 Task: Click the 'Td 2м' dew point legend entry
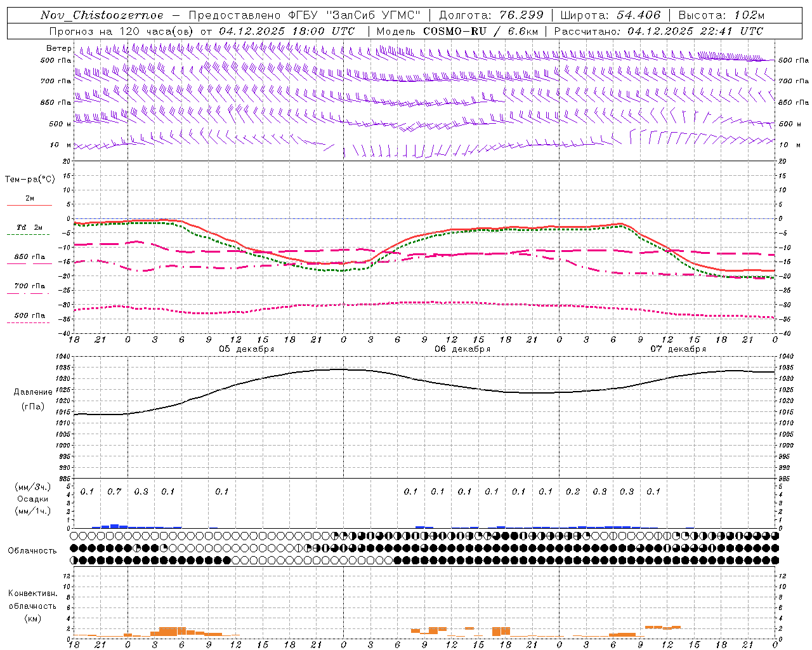point(29,227)
